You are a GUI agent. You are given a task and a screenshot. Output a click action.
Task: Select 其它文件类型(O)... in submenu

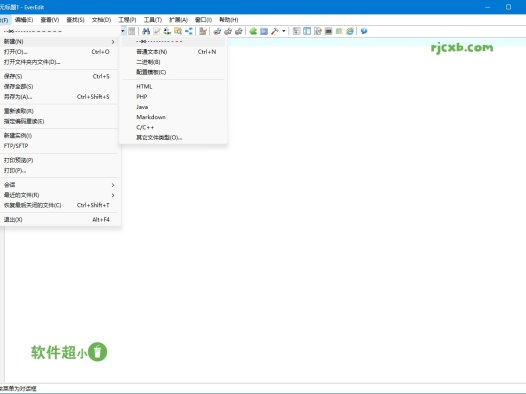pos(173,137)
